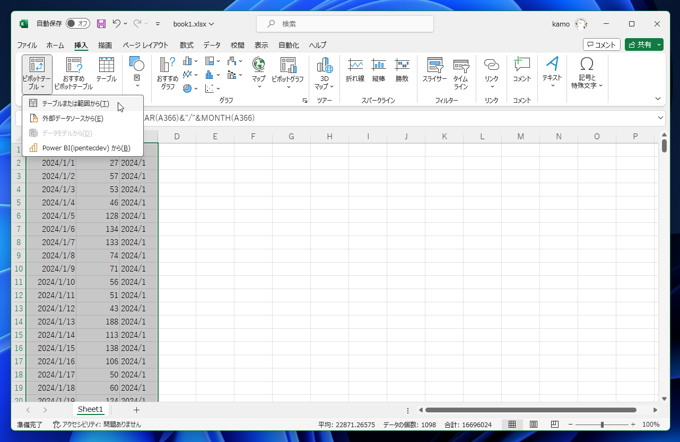This screenshot has width=680, height=442.
Task: Open the ファイル tab
Action: tap(27, 45)
